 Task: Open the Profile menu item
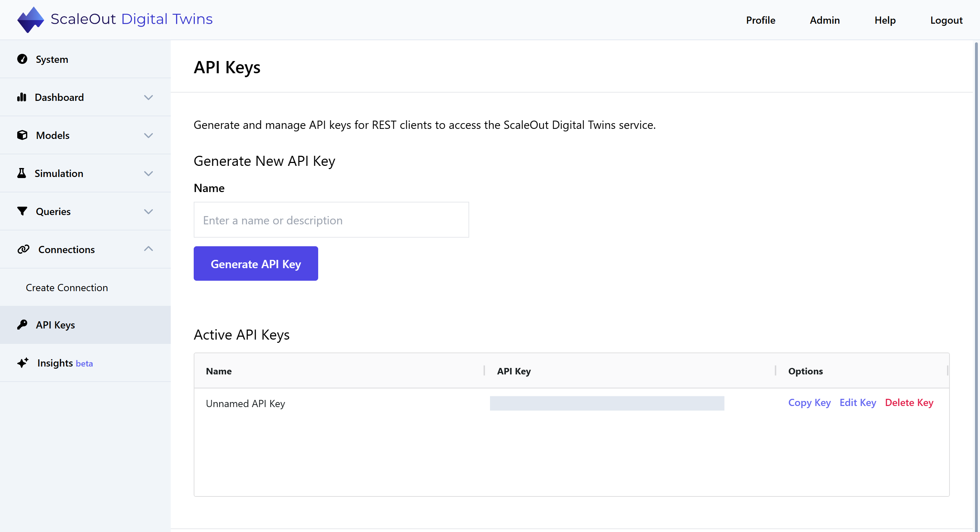click(x=760, y=20)
